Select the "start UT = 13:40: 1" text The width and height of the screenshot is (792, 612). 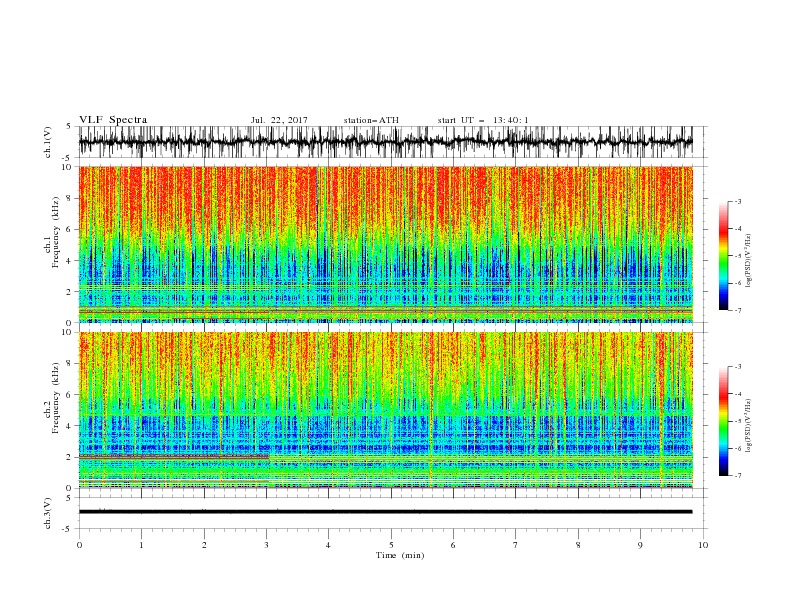pos(483,120)
